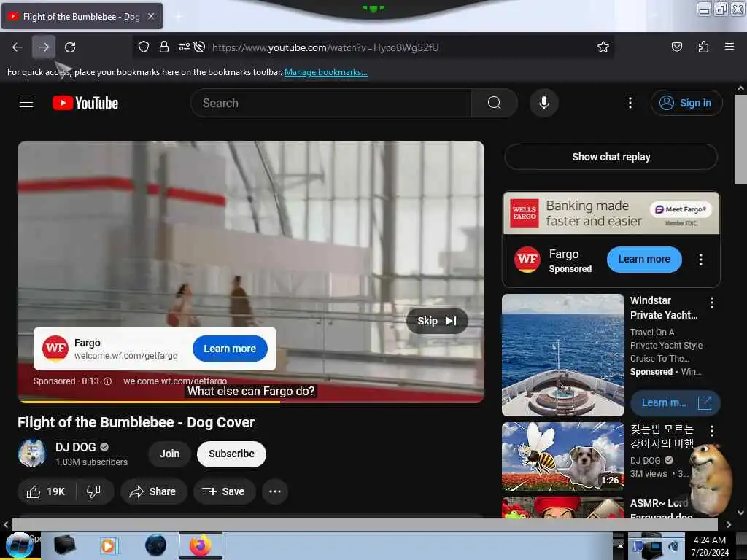Click the Manage bookmarks link
747x560 pixels.
[x=326, y=72]
